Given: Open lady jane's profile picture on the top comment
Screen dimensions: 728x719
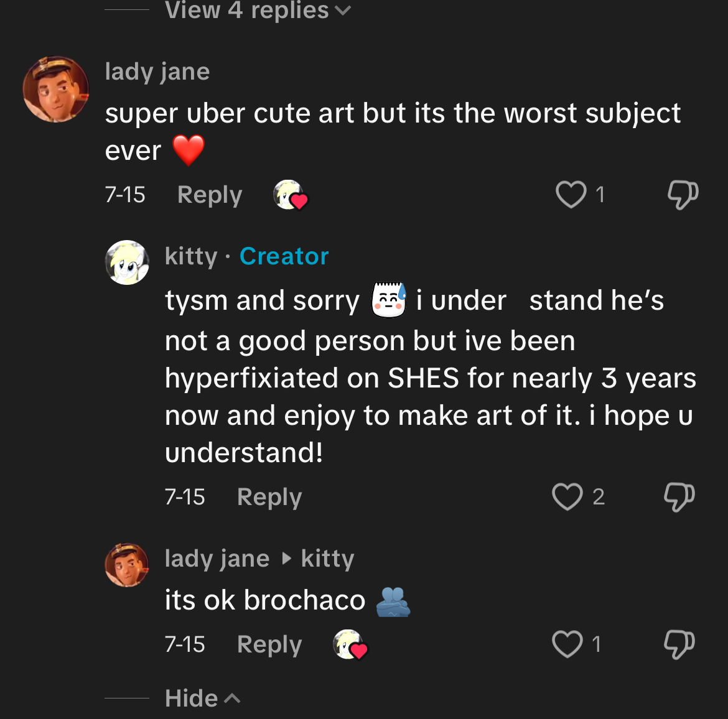Looking at the screenshot, I should pos(56,89).
